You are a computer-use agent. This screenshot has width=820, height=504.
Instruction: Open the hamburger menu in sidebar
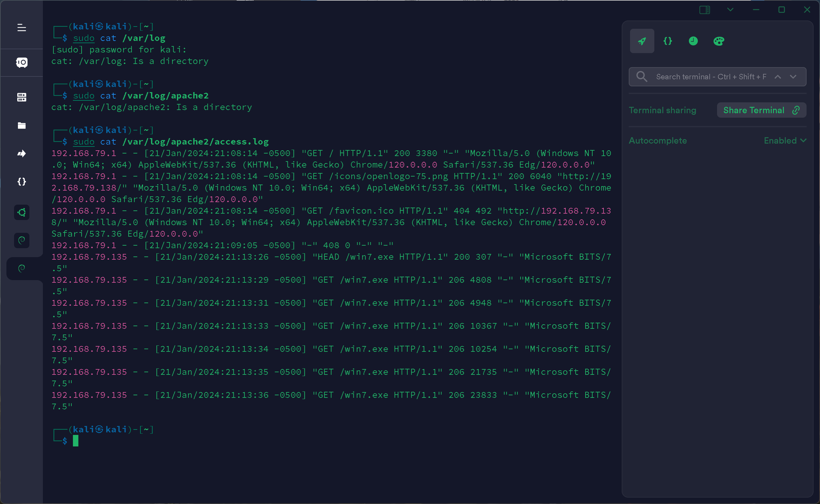[x=22, y=28]
